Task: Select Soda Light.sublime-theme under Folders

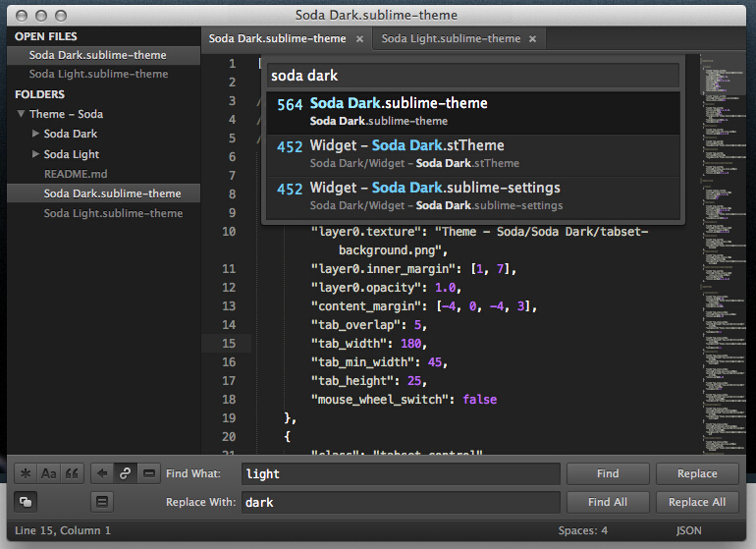Action: tap(113, 213)
